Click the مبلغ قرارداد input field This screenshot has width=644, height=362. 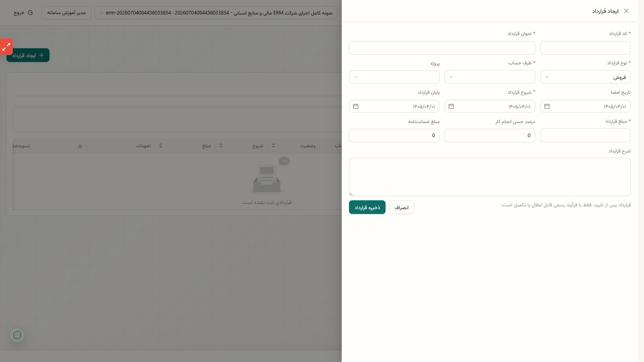[x=585, y=136]
